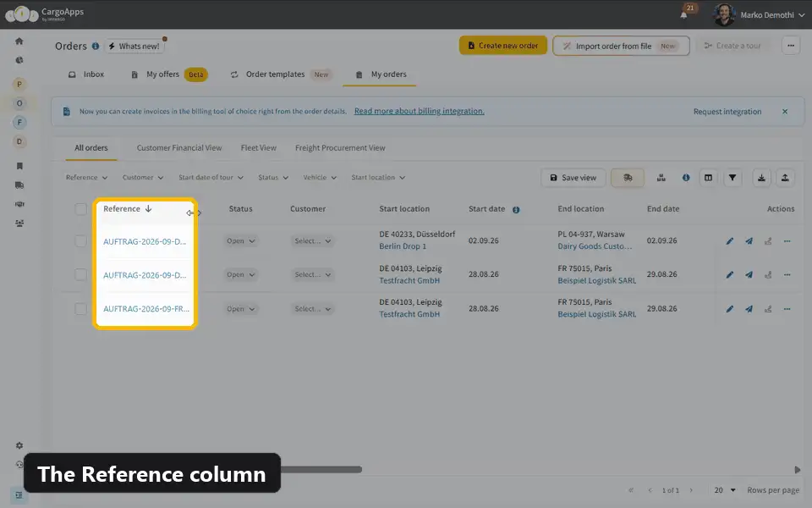This screenshot has height=508, width=812.
Task: Open the Berlin Drop 1 link
Action: 403,246
